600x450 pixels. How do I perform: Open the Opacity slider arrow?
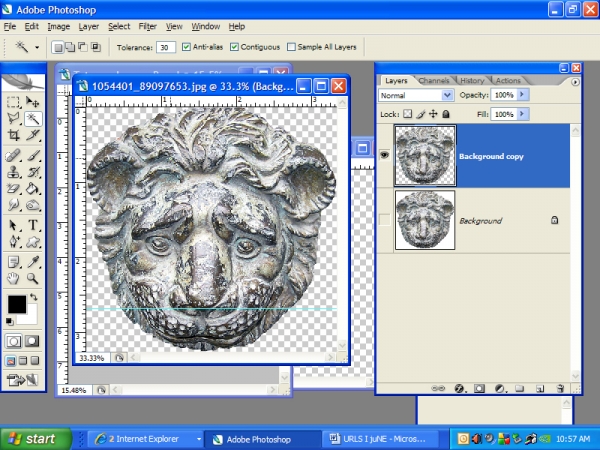[x=522, y=95]
